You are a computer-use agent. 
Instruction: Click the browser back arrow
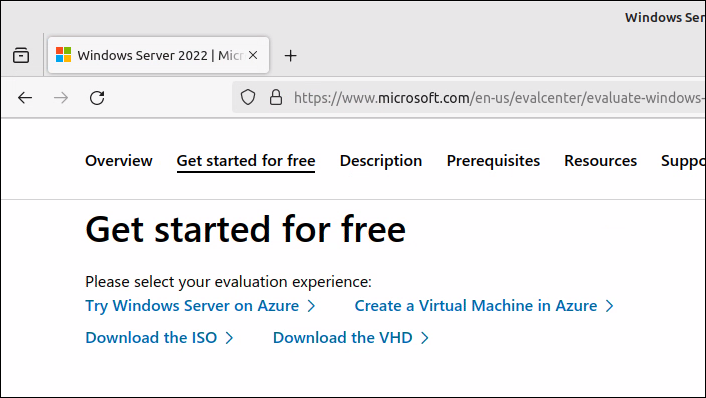point(25,98)
